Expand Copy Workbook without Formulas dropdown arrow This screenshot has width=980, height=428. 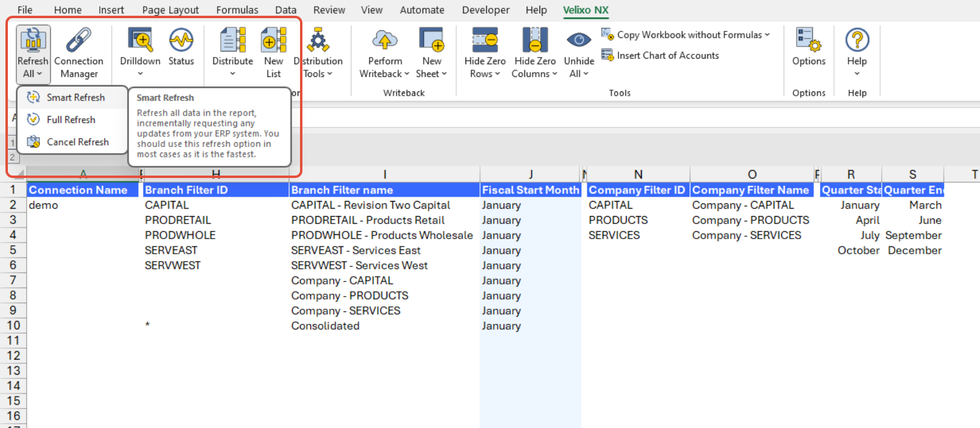click(x=767, y=35)
